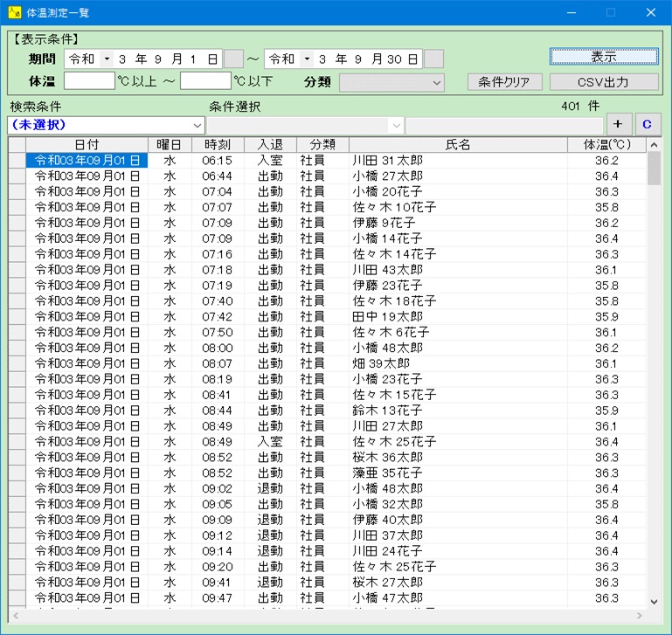
Task: Click vertical scrollbar down arrow
Action: click(654, 601)
